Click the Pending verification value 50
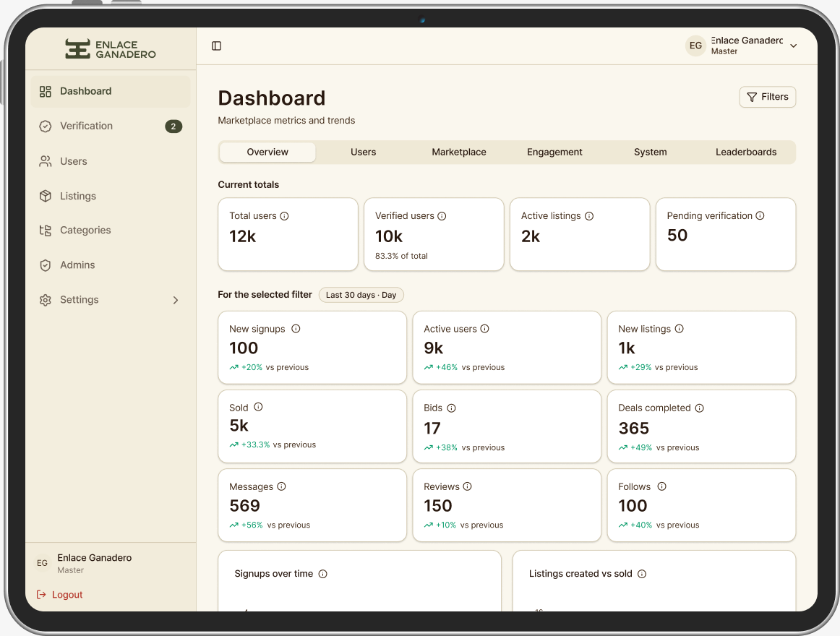This screenshot has height=636, width=840. [x=677, y=235]
